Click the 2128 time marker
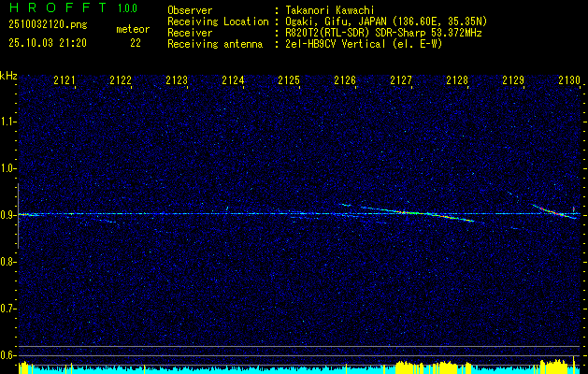The width and height of the screenshot is (588, 374). [x=457, y=79]
